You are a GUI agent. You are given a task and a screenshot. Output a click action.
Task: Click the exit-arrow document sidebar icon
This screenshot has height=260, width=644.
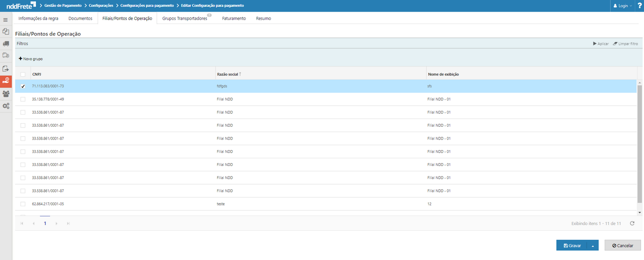6,69
